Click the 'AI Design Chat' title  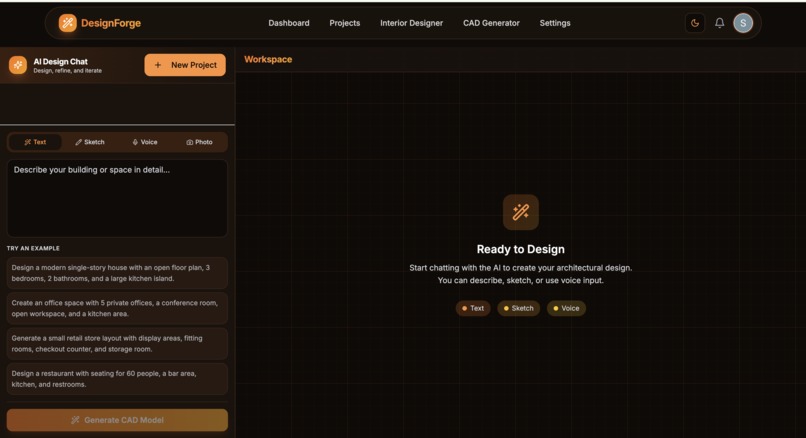tap(61, 62)
